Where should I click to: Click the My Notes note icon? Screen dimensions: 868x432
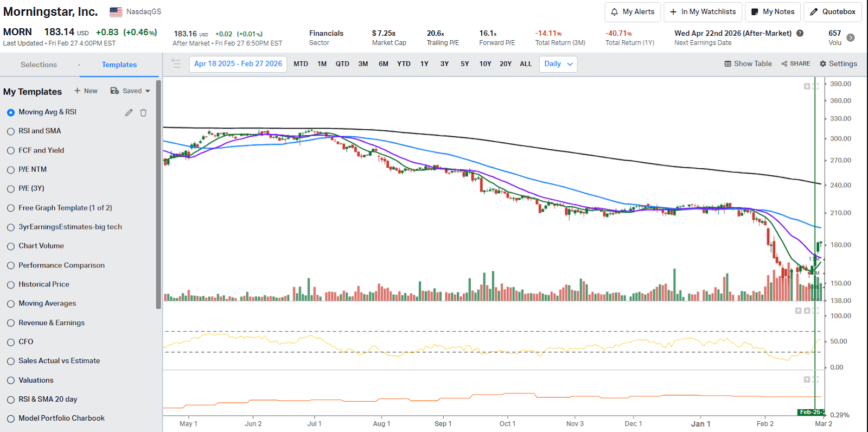755,12
